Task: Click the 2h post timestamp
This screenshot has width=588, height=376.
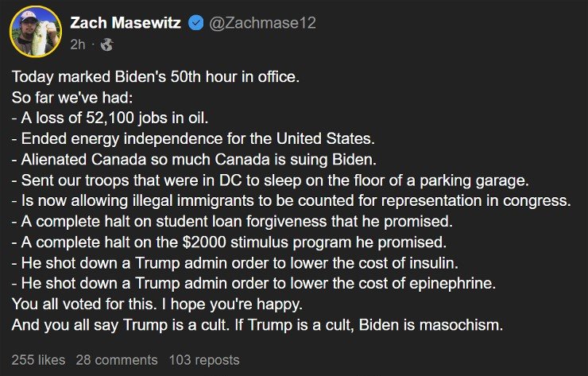Action: tap(78, 45)
